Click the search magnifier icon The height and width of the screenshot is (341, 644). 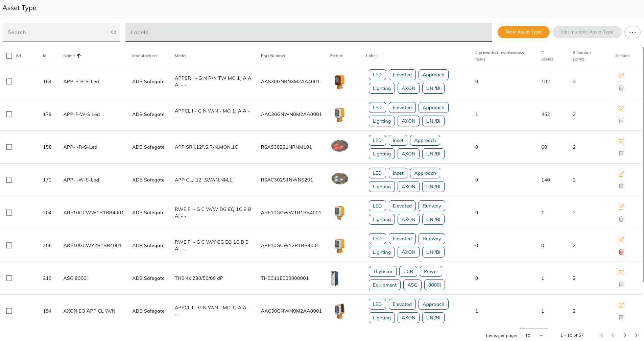(x=114, y=32)
